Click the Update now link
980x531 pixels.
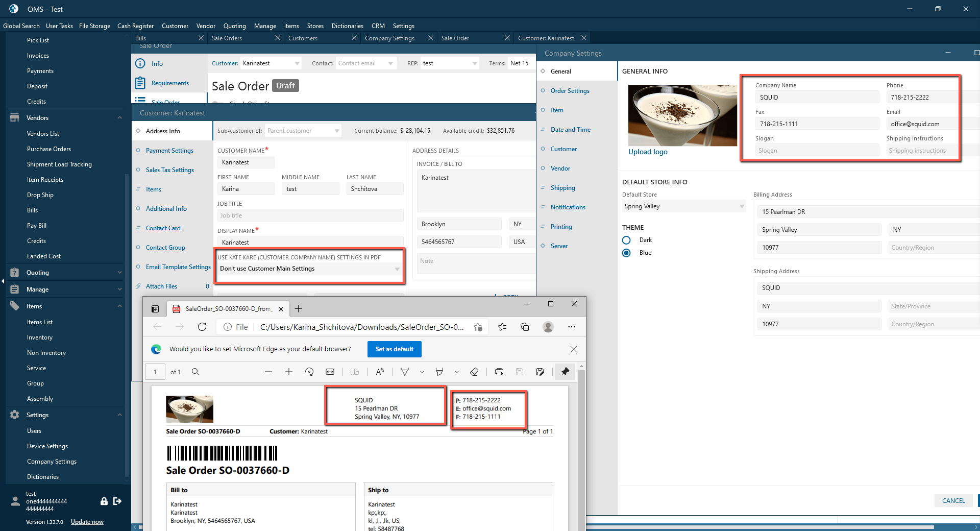tap(87, 522)
